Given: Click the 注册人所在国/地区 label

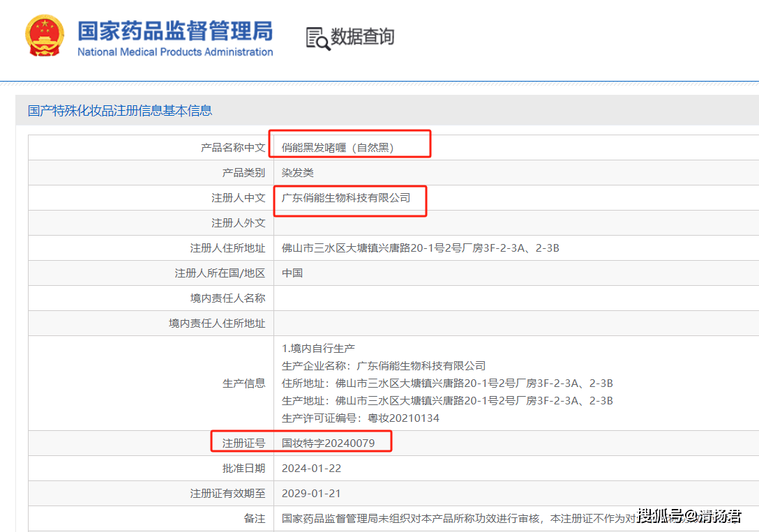Looking at the screenshot, I should coord(220,273).
